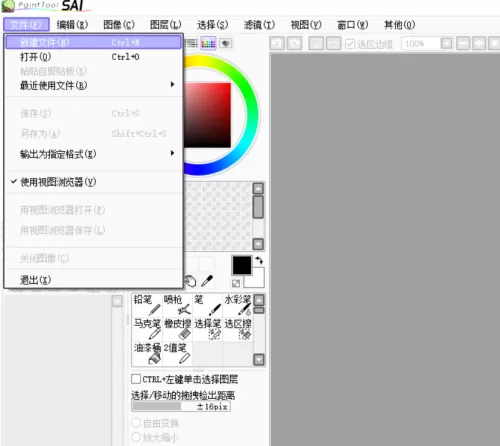Enable CTRL+左键单击选择图层 checkbox

click(x=136, y=379)
